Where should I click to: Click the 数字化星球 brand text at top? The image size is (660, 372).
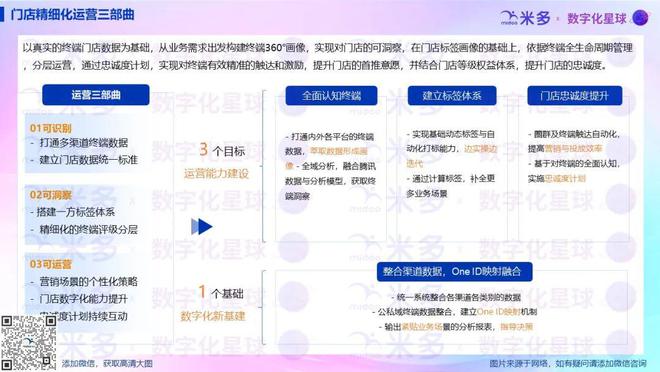596,19
